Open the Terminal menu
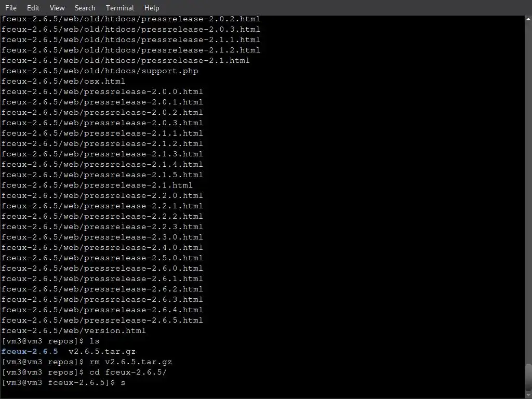Screen dimensions: 532x399 pyautogui.click(x=120, y=8)
